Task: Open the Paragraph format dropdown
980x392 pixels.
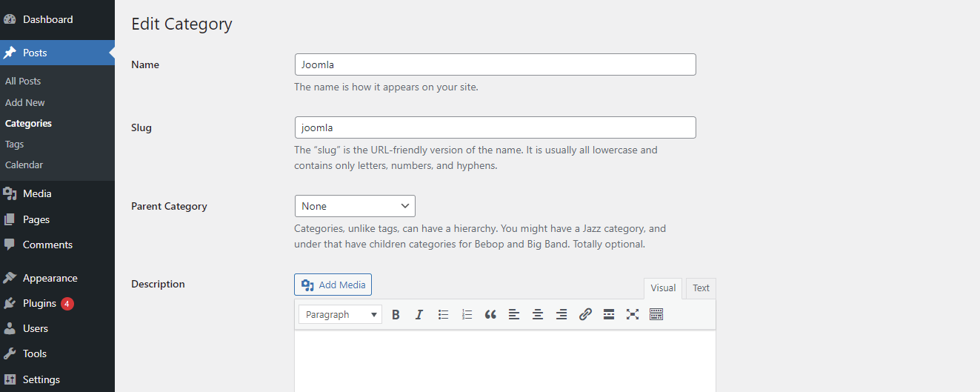Action: point(340,314)
